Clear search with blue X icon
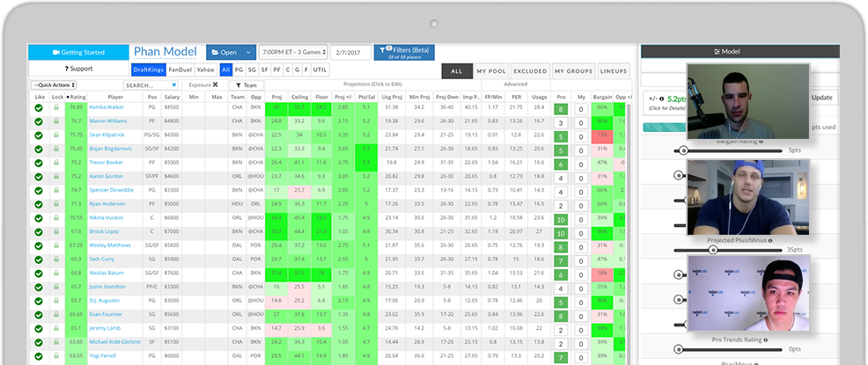 pyautogui.click(x=173, y=85)
